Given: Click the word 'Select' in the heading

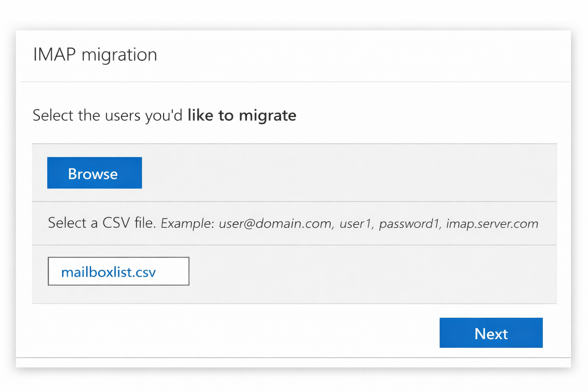Looking at the screenshot, I should click(53, 115).
